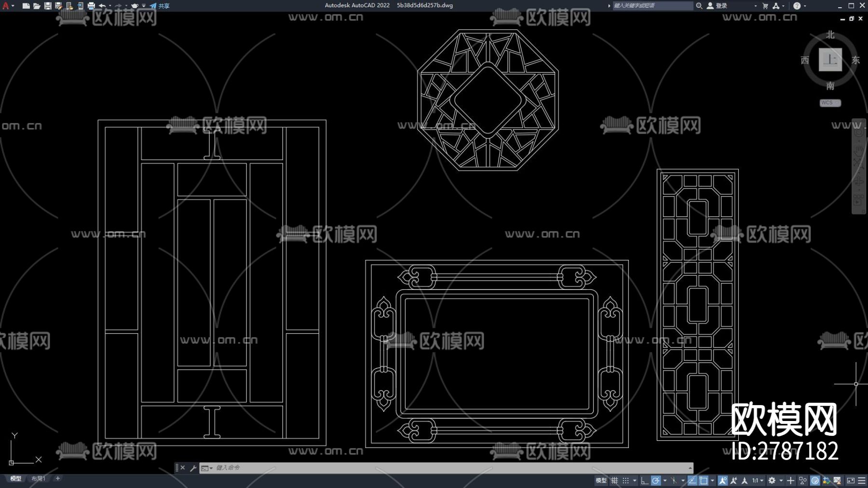Click 西 west on the ViewCube compass

(x=805, y=60)
